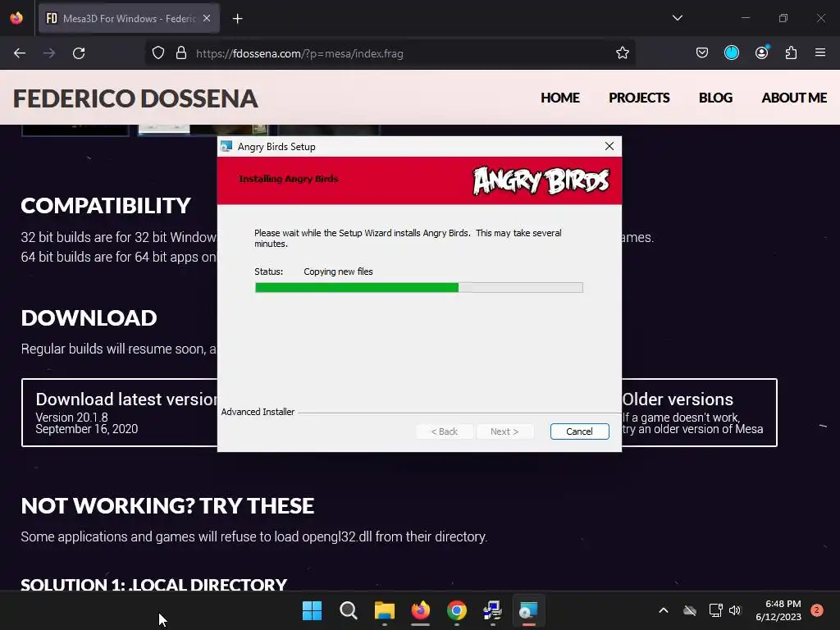Open the Pocket save icon

pos(702,52)
